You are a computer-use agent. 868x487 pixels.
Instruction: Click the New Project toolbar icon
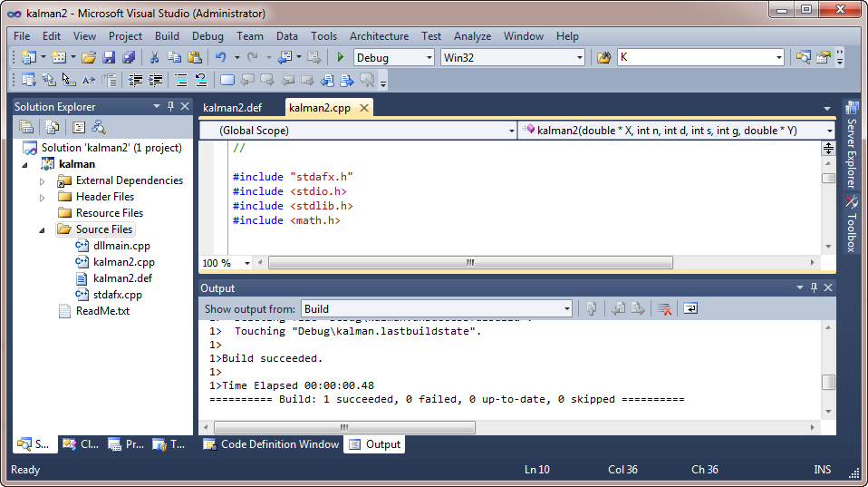(28, 57)
